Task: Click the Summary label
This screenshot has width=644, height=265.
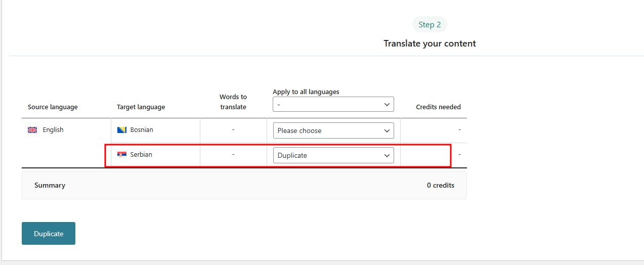Action: 50,186
